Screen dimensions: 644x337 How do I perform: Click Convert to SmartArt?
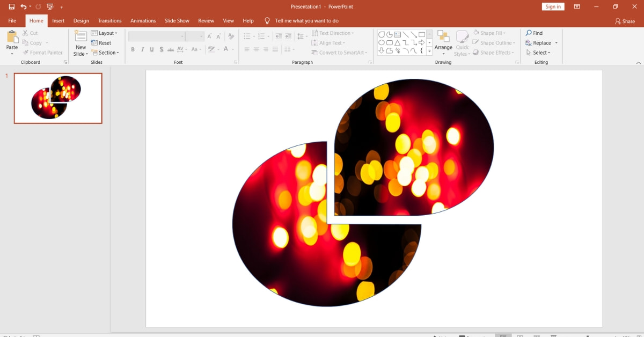point(339,53)
